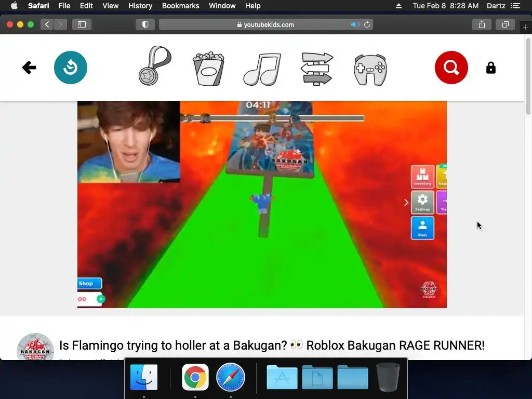Screen dimensions: 532x399
Task: Open the parental lock icon
Action: tap(490, 68)
